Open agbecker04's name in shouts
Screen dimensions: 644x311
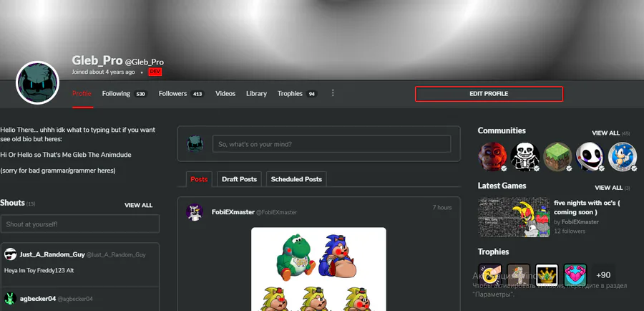[38, 299]
